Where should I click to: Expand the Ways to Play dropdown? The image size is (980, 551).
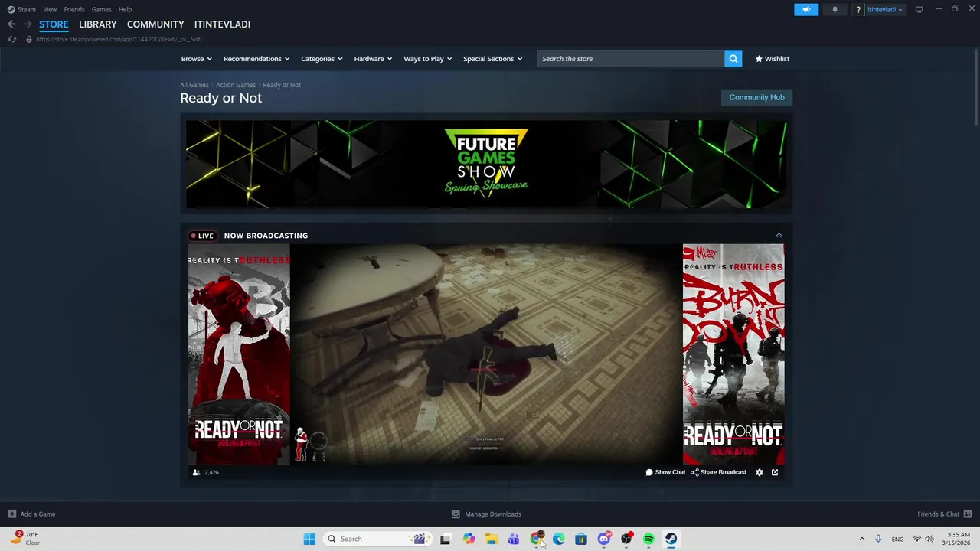pyautogui.click(x=427, y=59)
